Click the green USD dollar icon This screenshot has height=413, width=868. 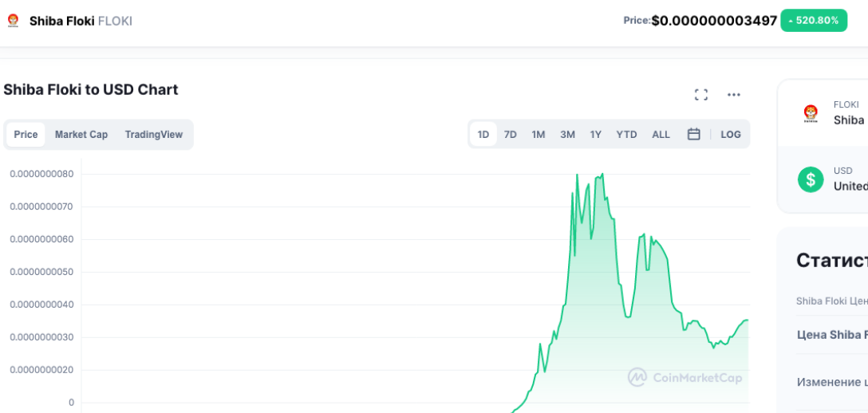811,179
